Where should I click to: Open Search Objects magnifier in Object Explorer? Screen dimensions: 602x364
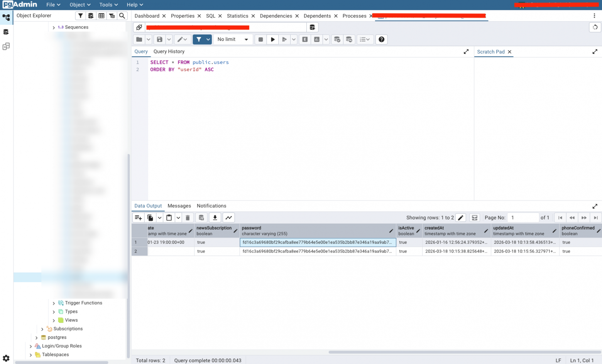122,16
